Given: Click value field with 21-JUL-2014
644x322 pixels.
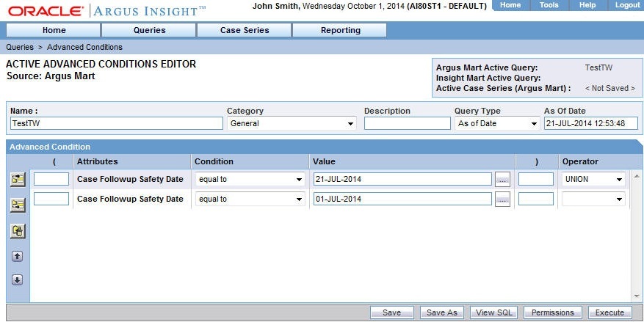Looking at the screenshot, I should pyautogui.click(x=402, y=179).
